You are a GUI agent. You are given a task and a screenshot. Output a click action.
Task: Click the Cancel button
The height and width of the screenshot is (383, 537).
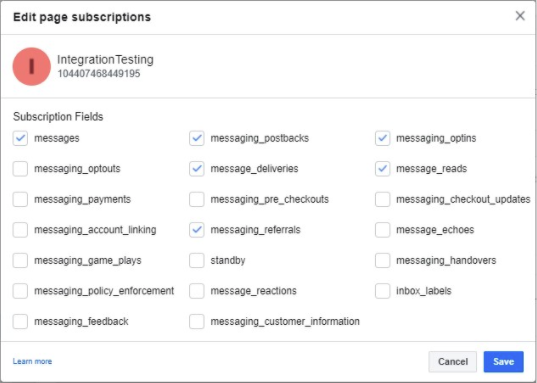point(452,362)
